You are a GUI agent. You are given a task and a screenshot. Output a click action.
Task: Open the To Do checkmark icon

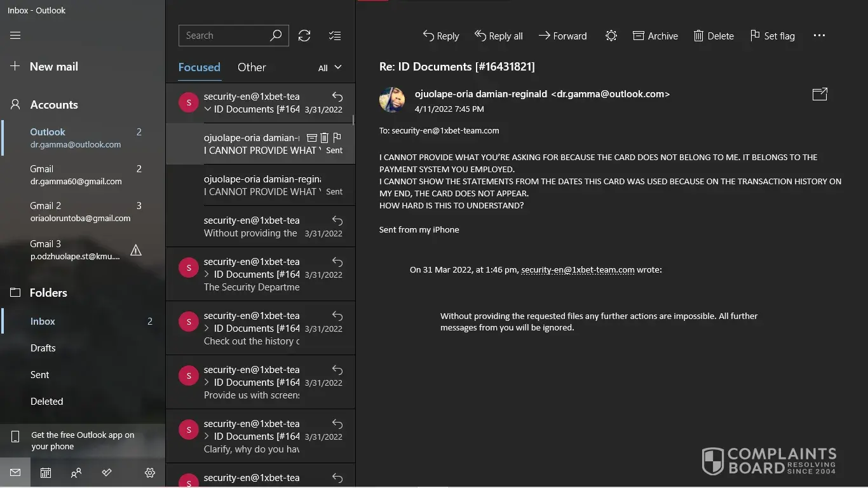pyautogui.click(x=107, y=473)
